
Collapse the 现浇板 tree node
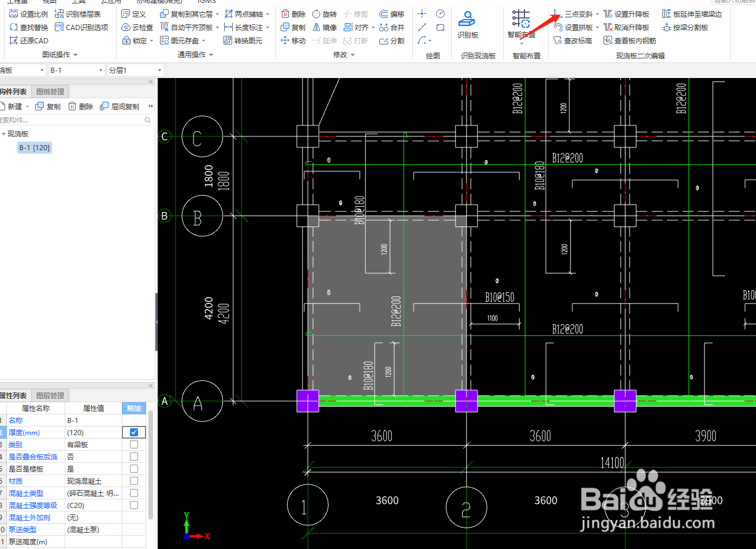coord(3,134)
